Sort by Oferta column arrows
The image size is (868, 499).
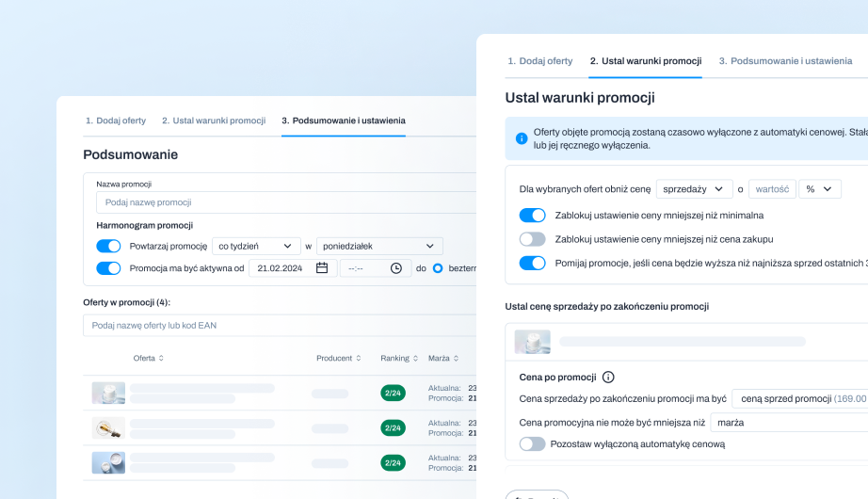coord(161,359)
